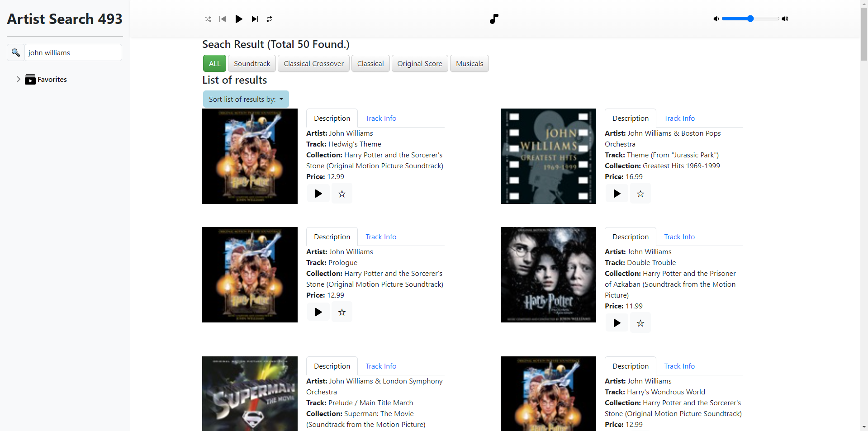Play the Double Trouble track
Screen dimensions: 868x431
tap(617, 323)
